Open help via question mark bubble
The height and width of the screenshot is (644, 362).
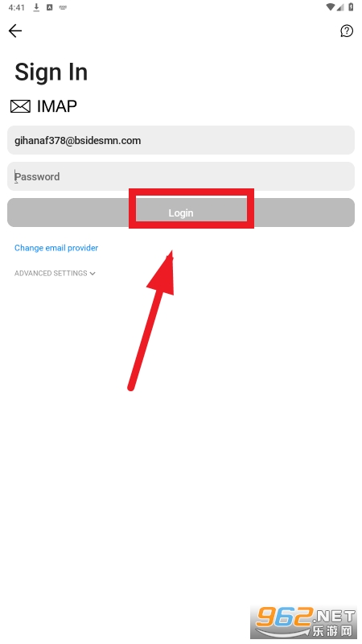[x=347, y=31]
